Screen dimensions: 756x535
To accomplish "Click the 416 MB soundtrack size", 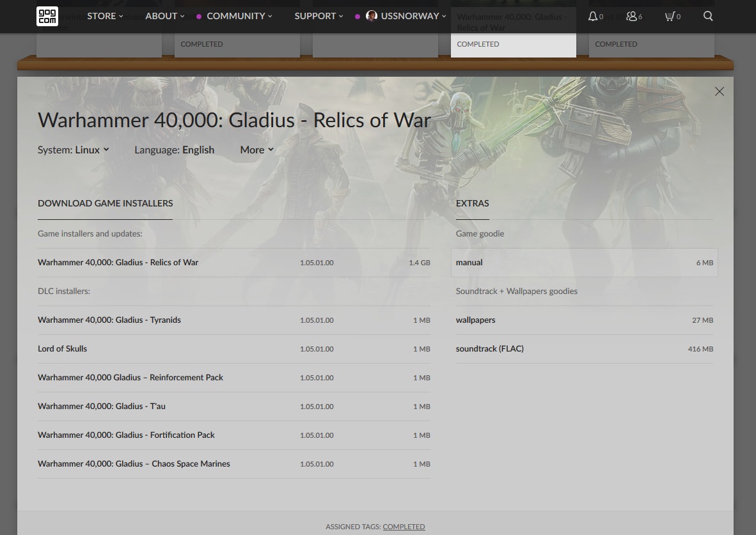I will 700,349.
